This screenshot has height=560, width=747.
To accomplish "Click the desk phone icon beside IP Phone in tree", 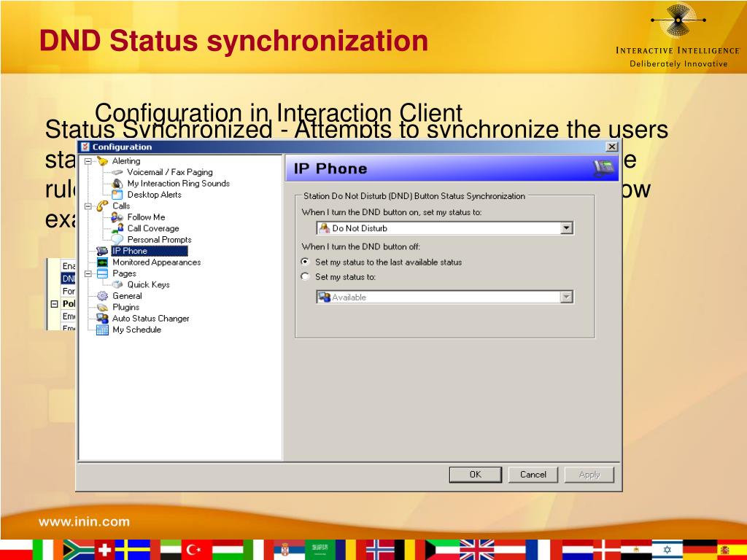I will (x=102, y=251).
